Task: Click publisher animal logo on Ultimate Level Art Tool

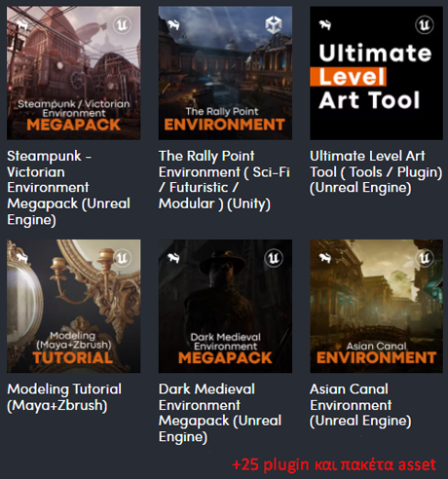Action: [324, 25]
